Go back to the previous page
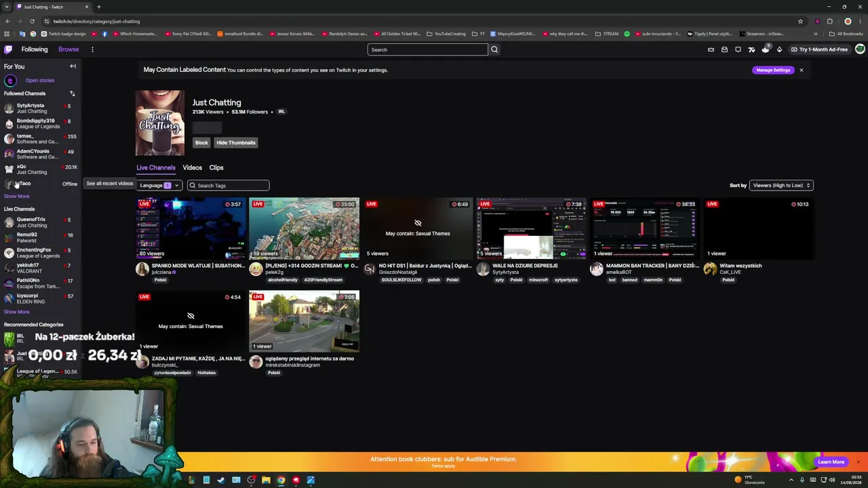 (x=7, y=21)
